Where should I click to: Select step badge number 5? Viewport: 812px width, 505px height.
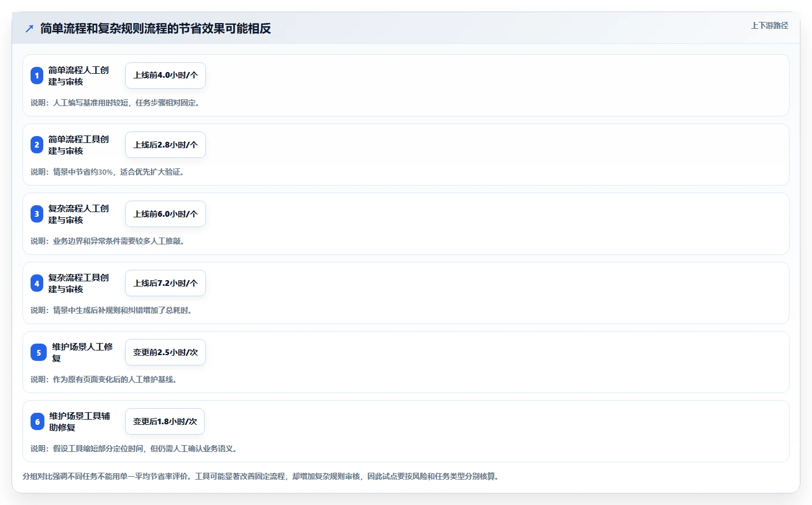tap(39, 352)
